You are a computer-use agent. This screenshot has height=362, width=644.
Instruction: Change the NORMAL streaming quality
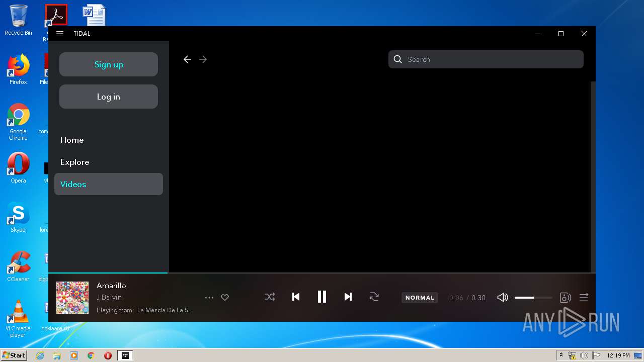click(x=420, y=298)
